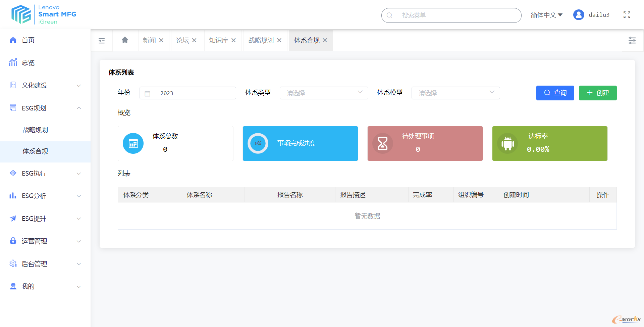Click the green 创建 button
The image size is (644, 327).
coord(598,93)
